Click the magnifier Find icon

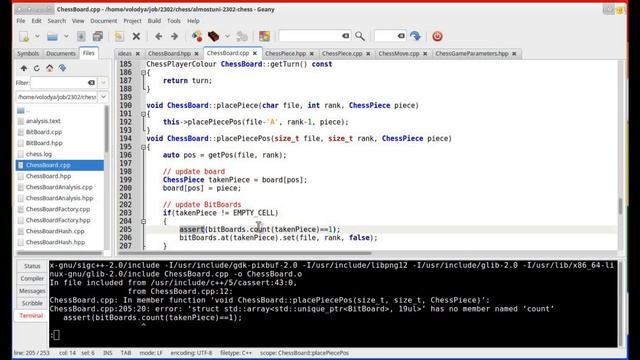(360, 36)
